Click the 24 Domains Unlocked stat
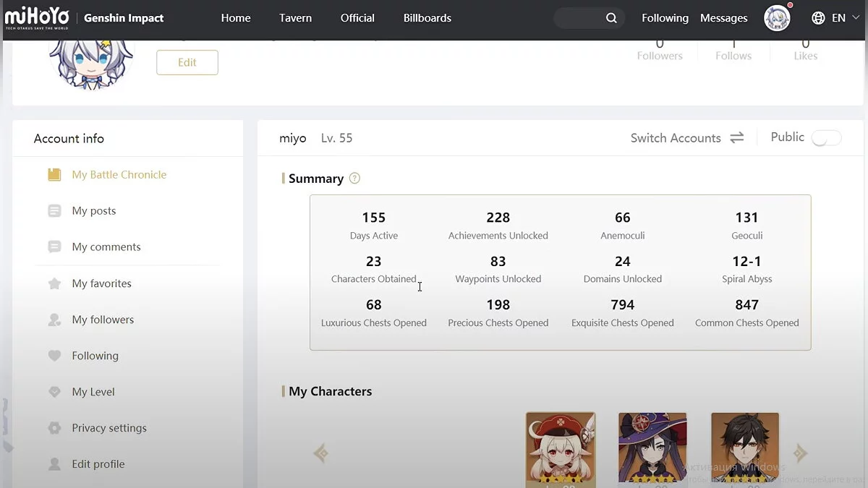 pos(623,269)
